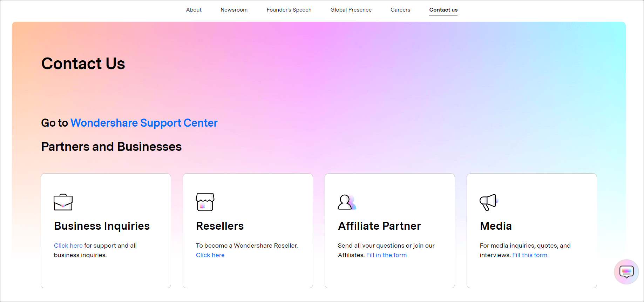Click the storefront Resellers icon
This screenshot has height=302, width=644.
[205, 202]
